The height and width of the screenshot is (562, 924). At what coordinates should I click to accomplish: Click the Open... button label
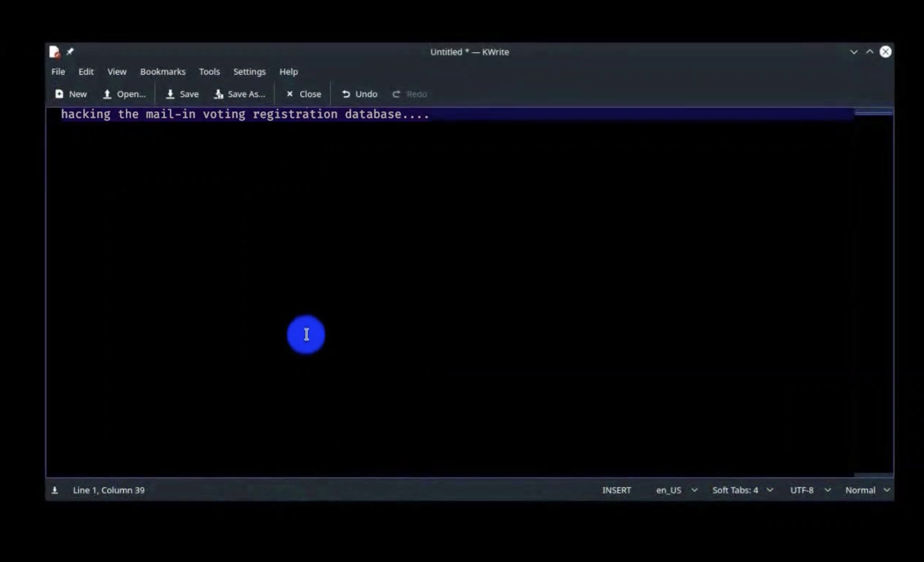click(131, 94)
